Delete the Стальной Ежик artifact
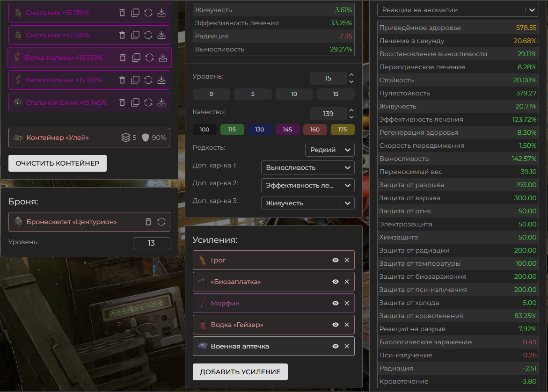The width and height of the screenshot is (548, 392). point(122,102)
